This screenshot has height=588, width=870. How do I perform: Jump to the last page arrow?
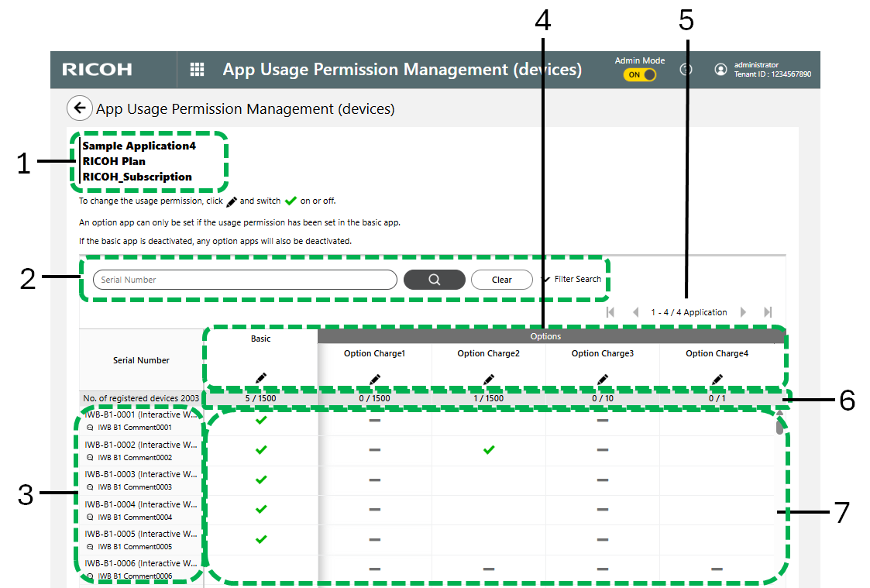click(x=768, y=312)
